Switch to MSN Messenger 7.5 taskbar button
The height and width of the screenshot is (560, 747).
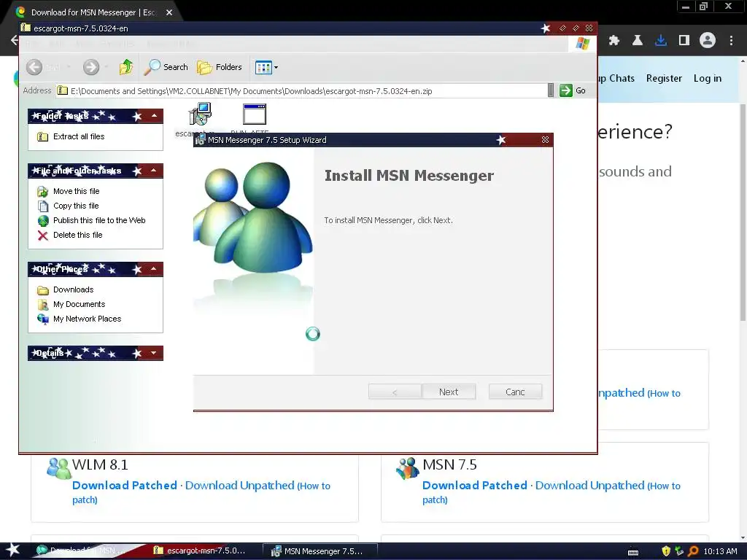pyautogui.click(x=320, y=551)
